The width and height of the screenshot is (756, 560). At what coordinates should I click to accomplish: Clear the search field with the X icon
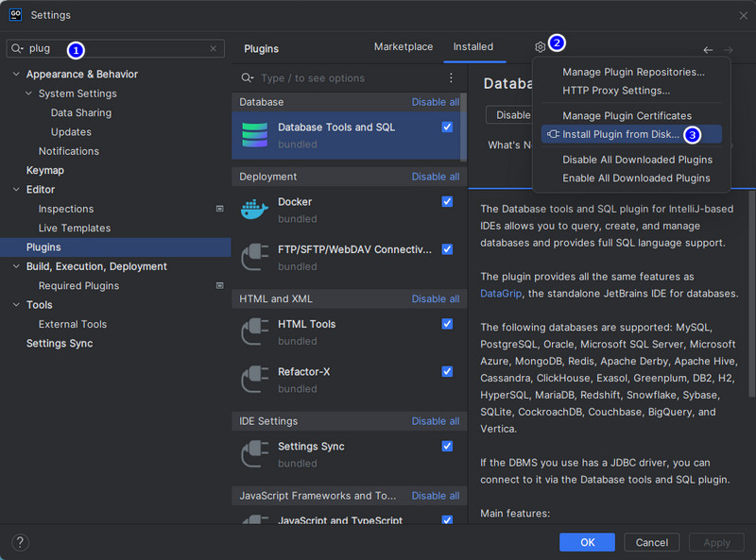click(214, 48)
